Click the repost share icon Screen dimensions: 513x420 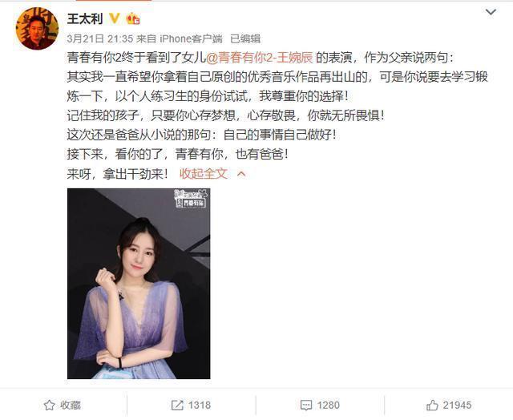(177, 406)
